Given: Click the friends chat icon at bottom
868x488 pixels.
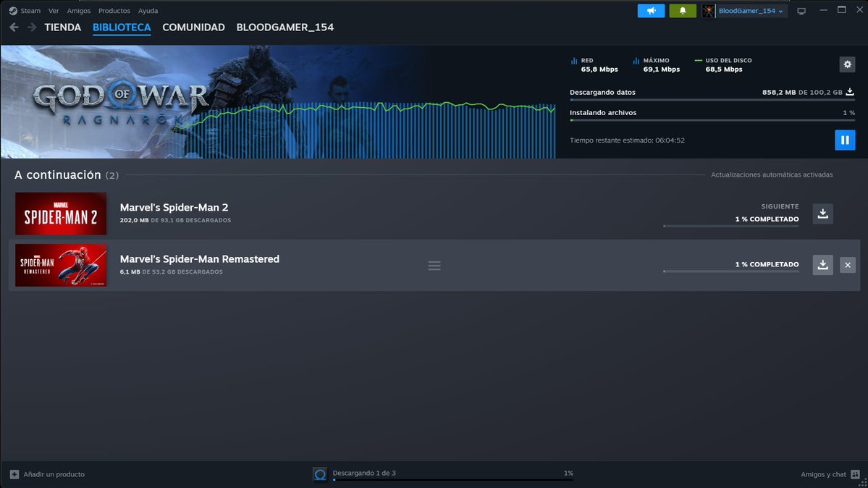Looking at the screenshot, I should tap(855, 474).
